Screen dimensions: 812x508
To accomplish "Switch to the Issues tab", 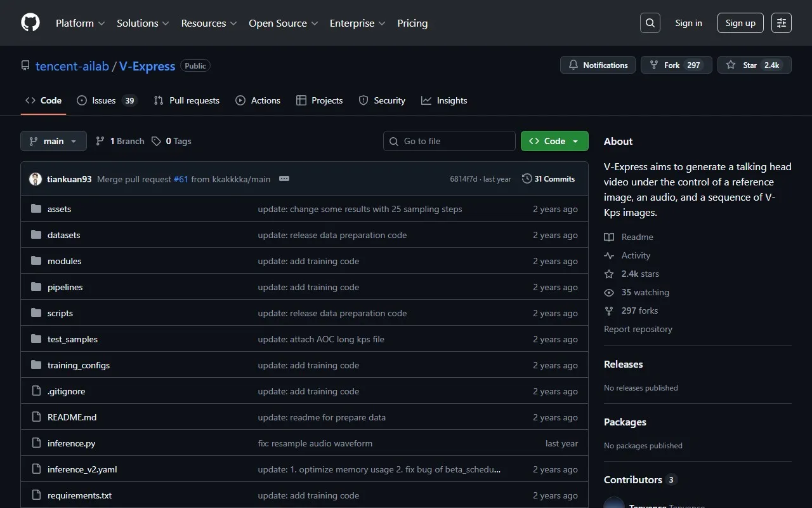I will [105, 100].
